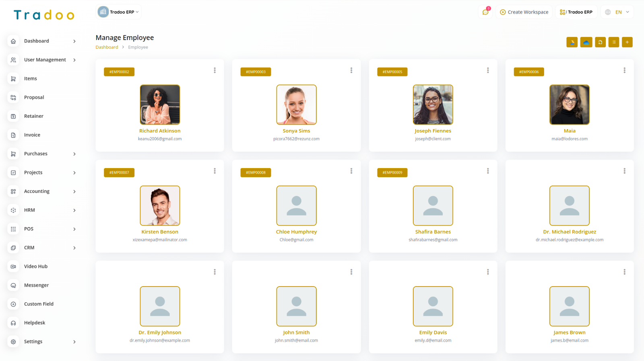This screenshot has height=361, width=644.
Task: Click the Create Workspace button
Action: point(524,12)
